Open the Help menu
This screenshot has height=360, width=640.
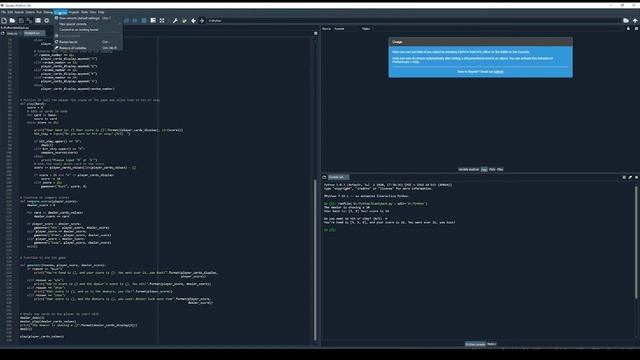point(101,12)
